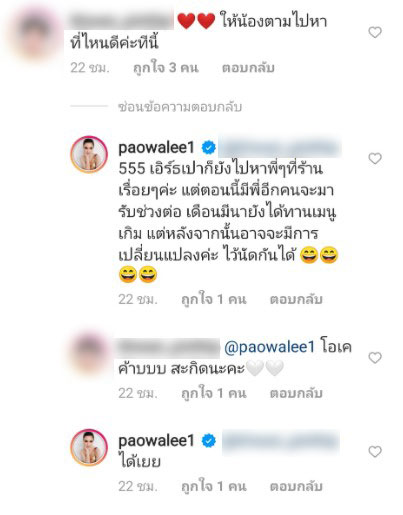View likes 'ถูกใจ 3 คน' on top comment
This screenshot has width=403, height=515.
point(166,68)
